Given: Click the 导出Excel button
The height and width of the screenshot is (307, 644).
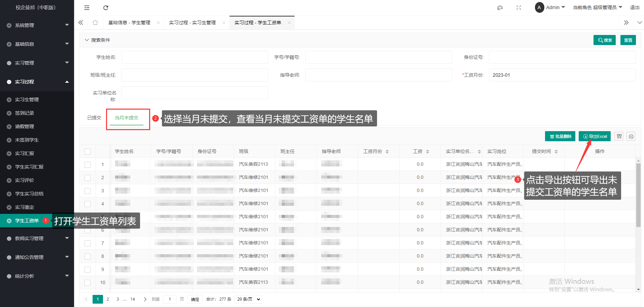Looking at the screenshot, I should click(x=595, y=136).
